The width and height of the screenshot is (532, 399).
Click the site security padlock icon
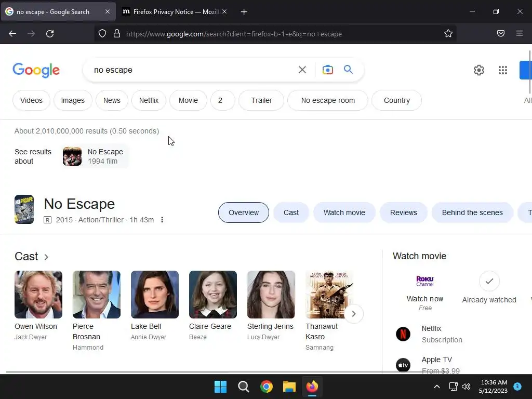click(x=117, y=34)
